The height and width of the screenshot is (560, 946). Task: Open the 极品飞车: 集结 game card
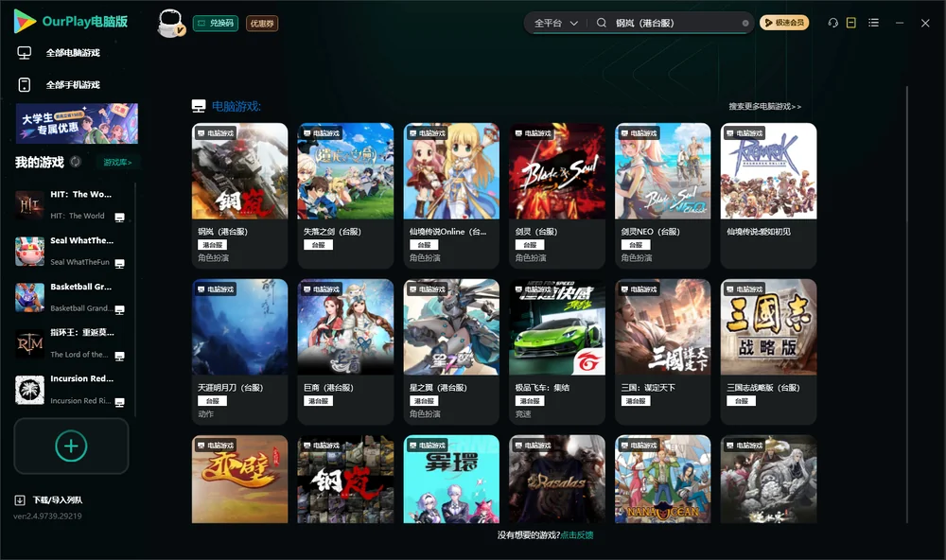pyautogui.click(x=557, y=351)
